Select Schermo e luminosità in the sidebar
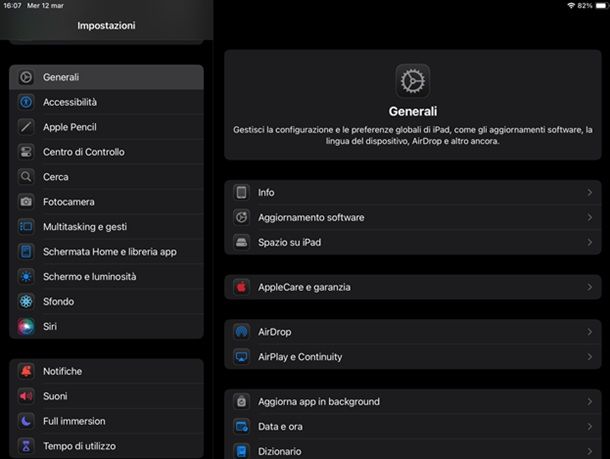610x459 pixels. [90, 277]
